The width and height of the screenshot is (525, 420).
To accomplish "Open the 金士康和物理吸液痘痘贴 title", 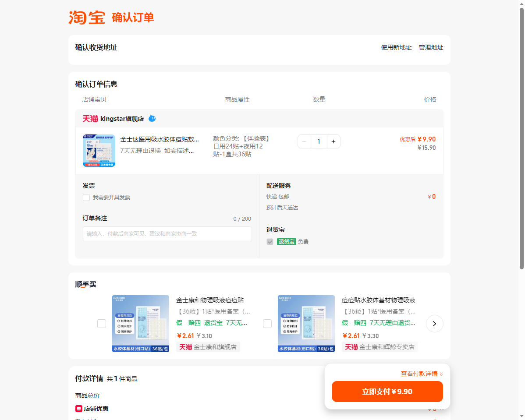I will tap(210, 300).
